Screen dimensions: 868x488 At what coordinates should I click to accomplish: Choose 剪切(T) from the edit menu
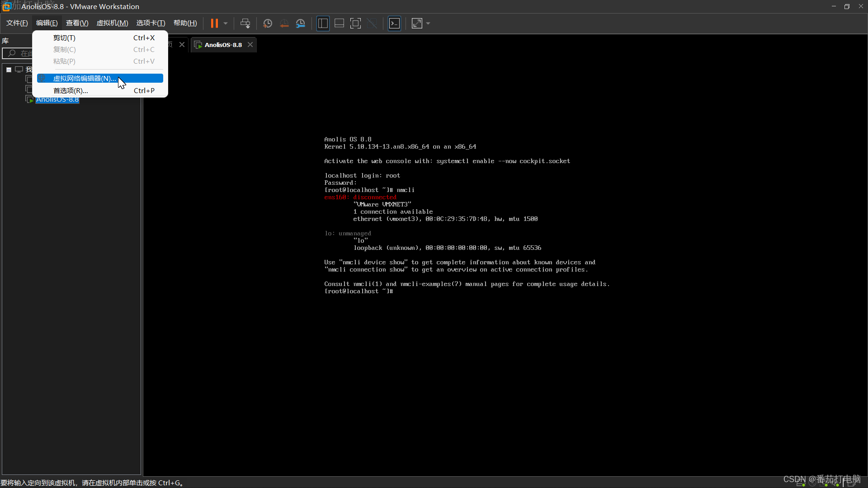(100, 38)
